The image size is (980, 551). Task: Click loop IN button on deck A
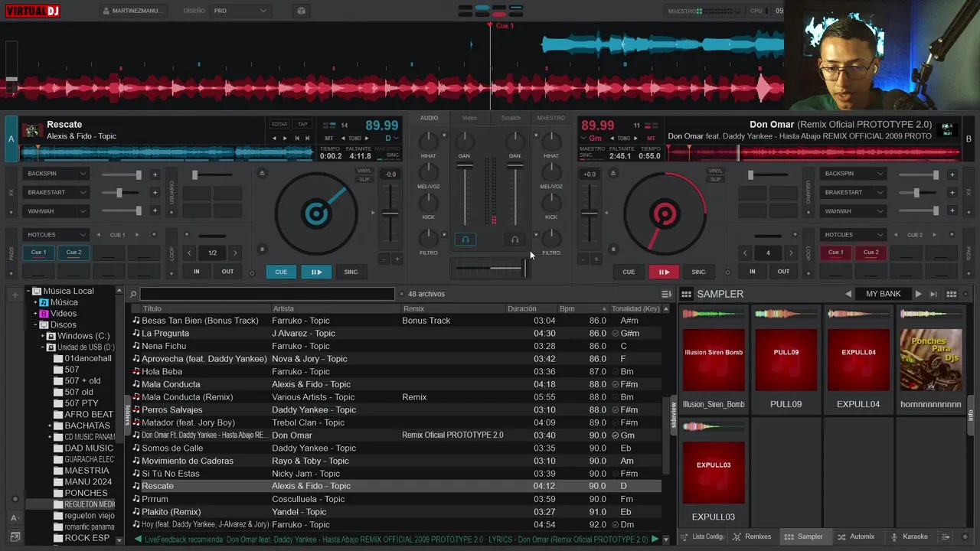pyautogui.click(x=197, y=272)
